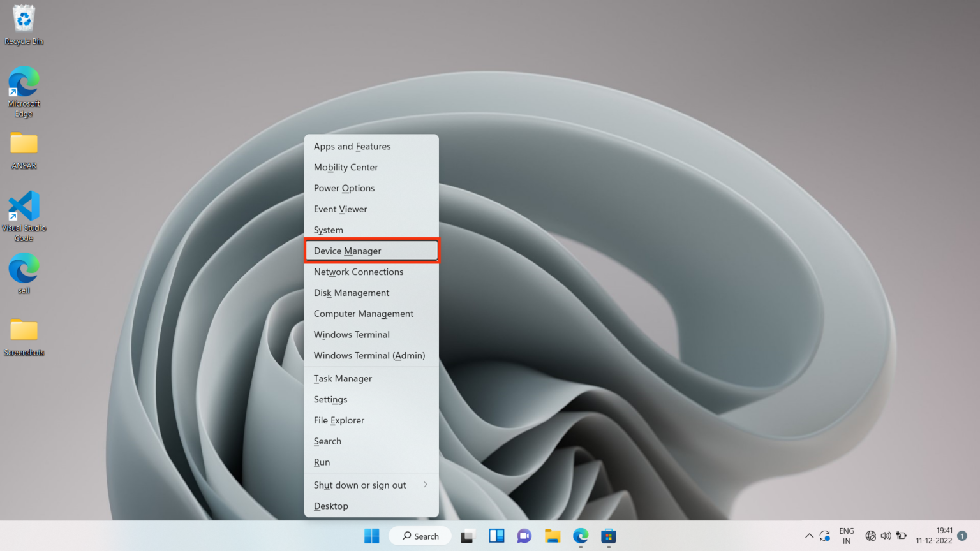The image size is (980, 551).
Task: Open the Recycle Bin
Action: click(x=24, y=19)
